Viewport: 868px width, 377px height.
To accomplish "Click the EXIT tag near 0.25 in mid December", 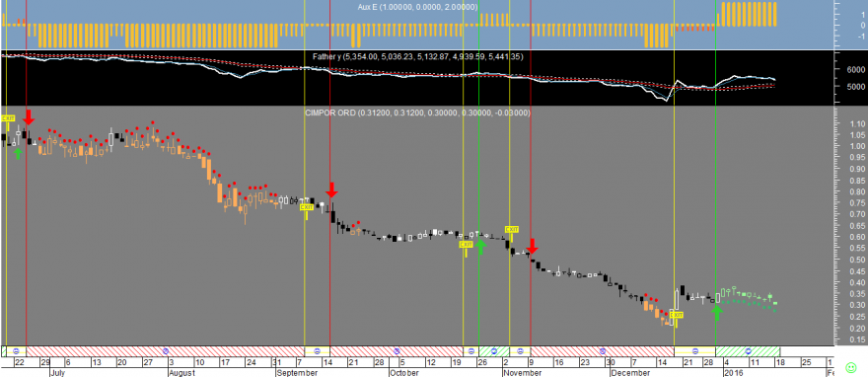I will (677, 315).
